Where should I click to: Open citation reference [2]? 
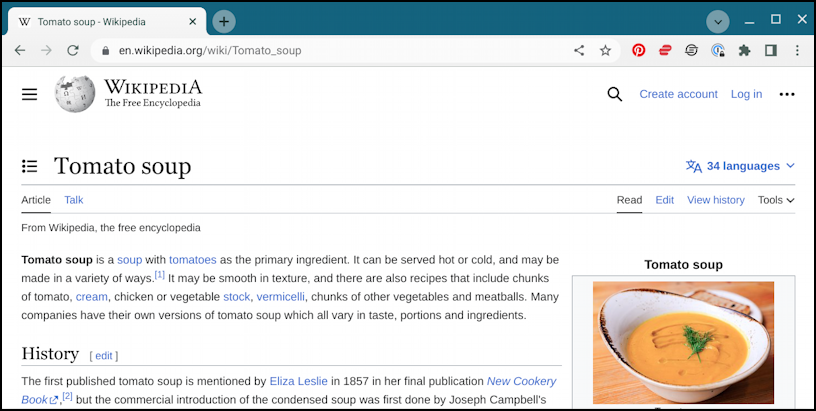[x=67, y=396]
